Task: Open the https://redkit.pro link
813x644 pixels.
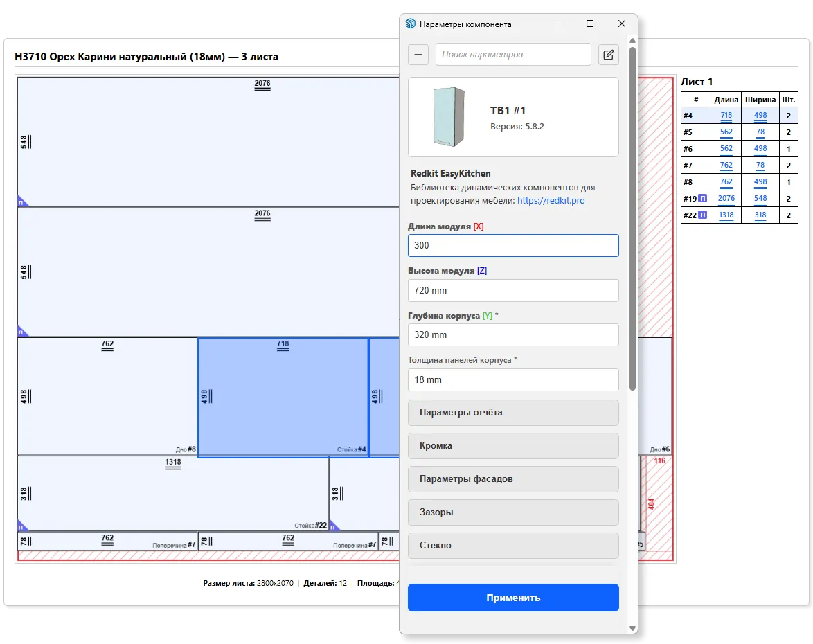Action: [x=551, y=201]
